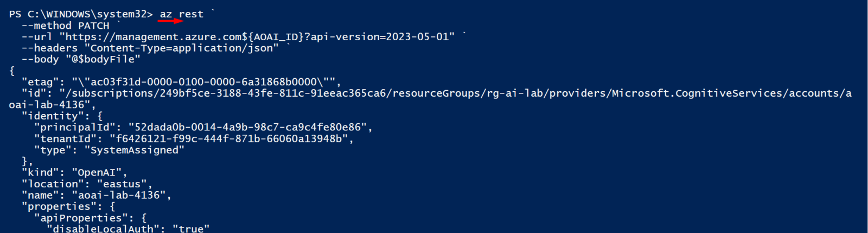Screen dimensions: 868x233
Task: Click the tenantId GUID value
Action: [228, 138]
